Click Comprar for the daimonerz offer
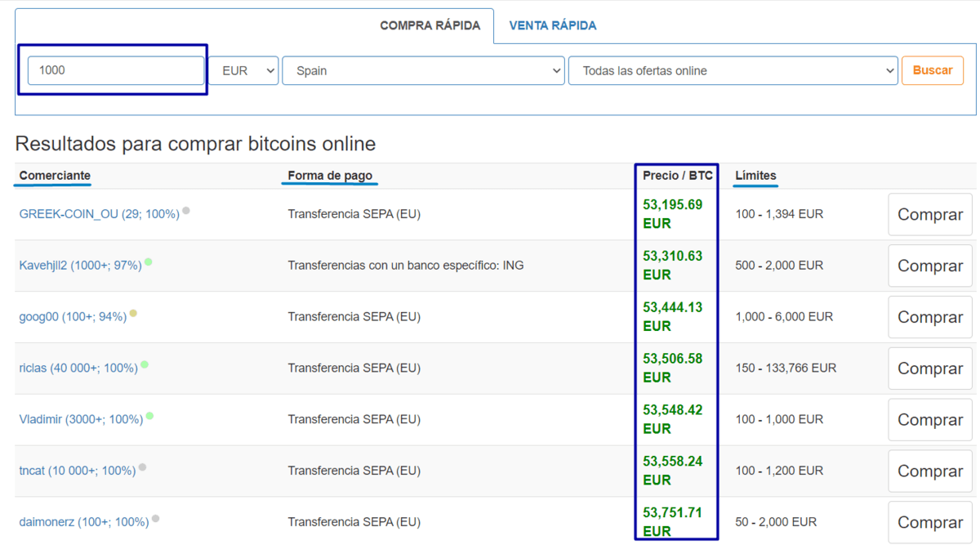Viewport: 980px width, 545px height. pos(930,522)
